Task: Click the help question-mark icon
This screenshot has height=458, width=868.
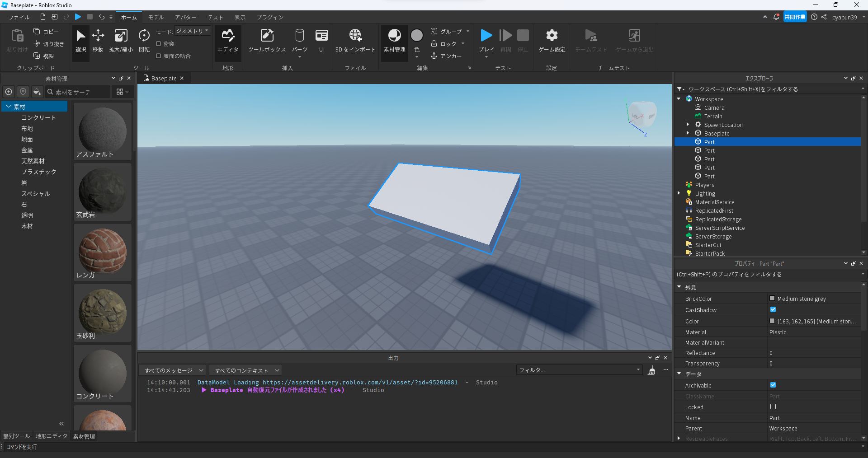Action: click(x=814, y=17)
